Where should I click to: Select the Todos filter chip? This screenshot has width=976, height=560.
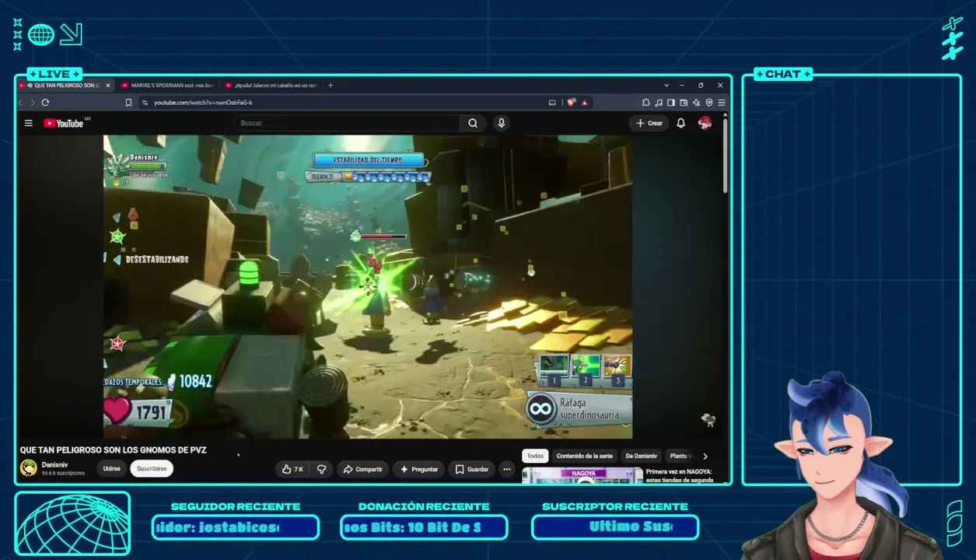pos(535,457)
